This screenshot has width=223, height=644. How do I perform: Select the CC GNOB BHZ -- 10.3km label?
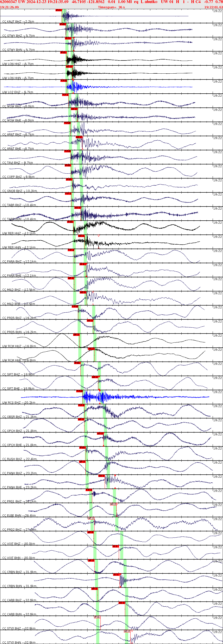click(20, 191)
